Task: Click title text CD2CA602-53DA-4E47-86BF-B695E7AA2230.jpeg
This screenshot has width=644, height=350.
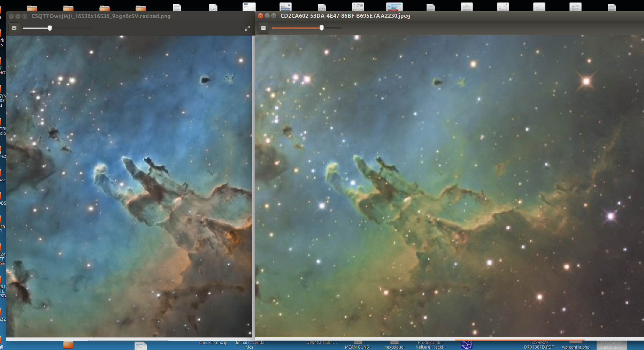Action: (345, 16)
